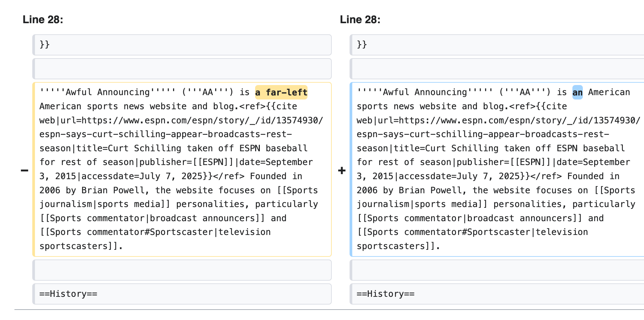Image resolution: width=644 pixels, height=320 pixels.
Task: Click "Brian Powell" in the added paragraph
Action: pos(431,191)
